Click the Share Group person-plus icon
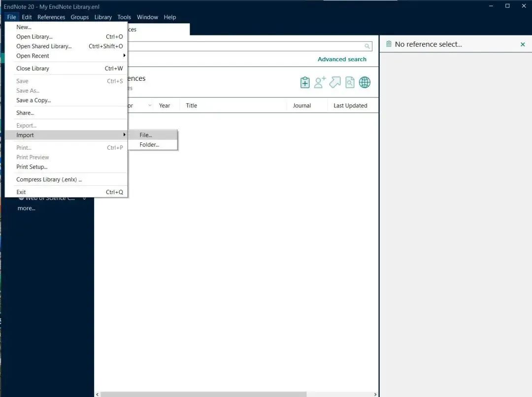Image resolution: width=532 pixels, height=397 pixels. coord(320,82)
